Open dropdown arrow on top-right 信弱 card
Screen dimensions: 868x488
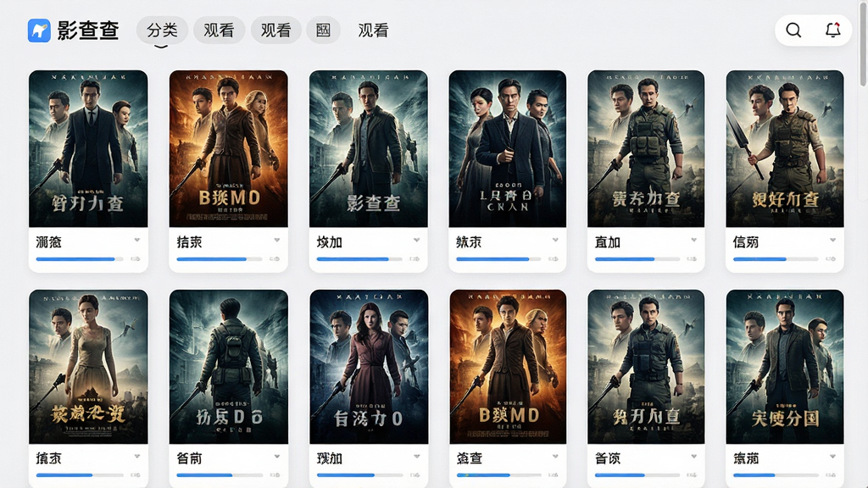832,240
